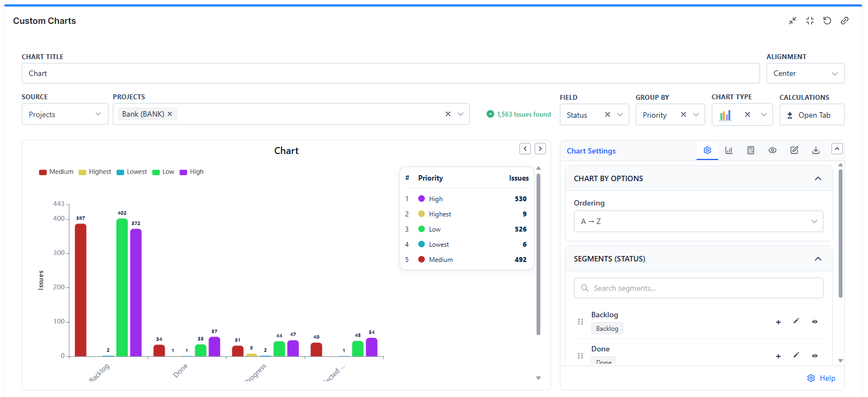
Task: Add to Backlog segment with plus icon
Action: click(778, 322)
